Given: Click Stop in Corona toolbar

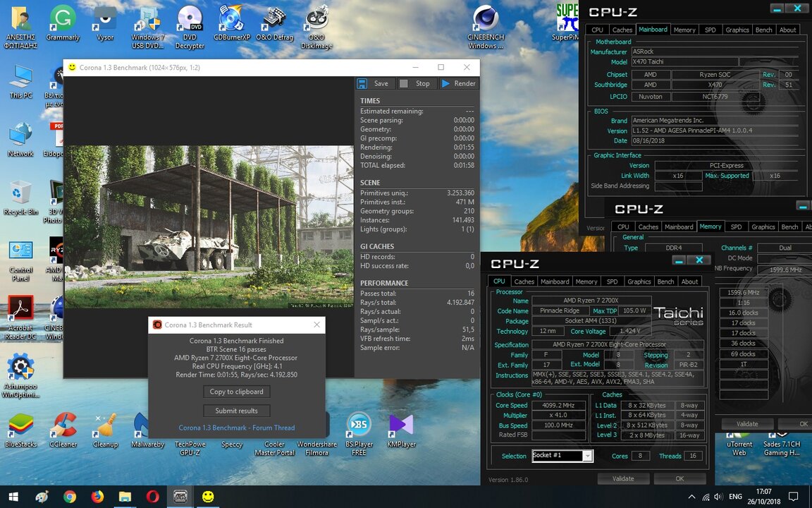Looking at the screenshot, I should 415,83.
